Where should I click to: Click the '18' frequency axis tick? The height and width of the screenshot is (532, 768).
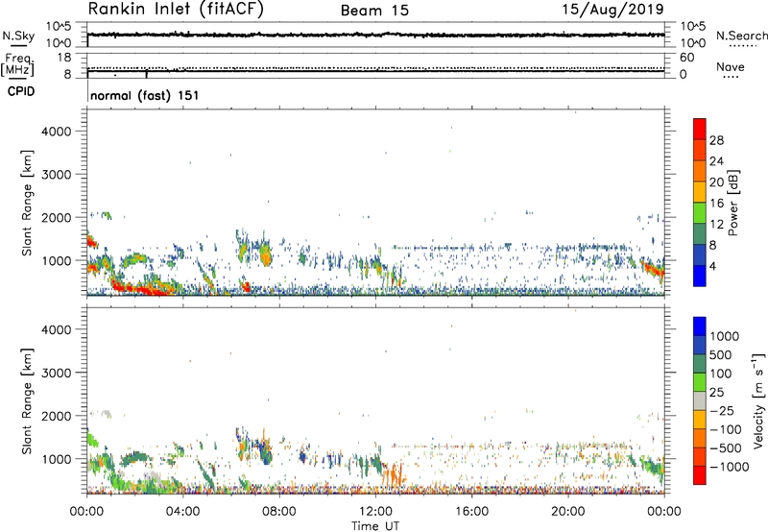64,58
